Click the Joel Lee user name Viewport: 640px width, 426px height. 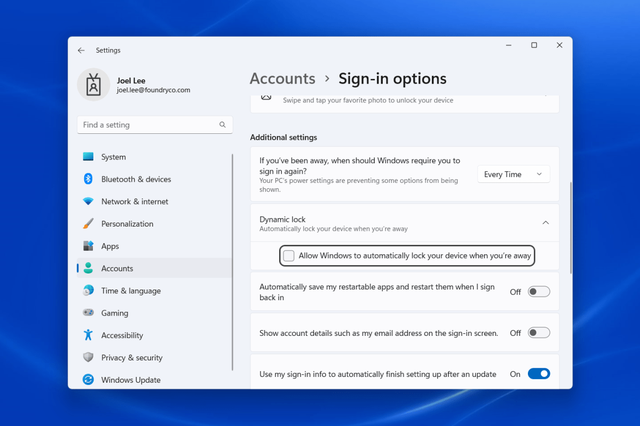tap(131, 80)
